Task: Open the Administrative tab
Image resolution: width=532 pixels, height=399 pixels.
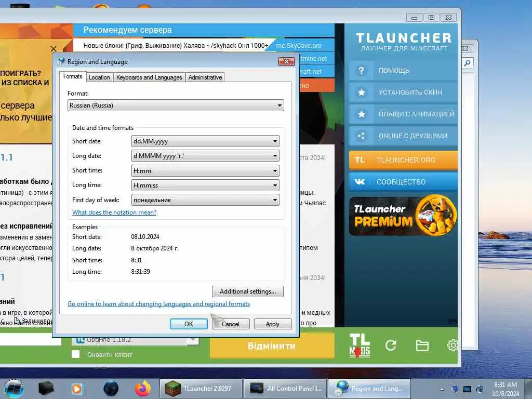Action: (x=205, y=77)
